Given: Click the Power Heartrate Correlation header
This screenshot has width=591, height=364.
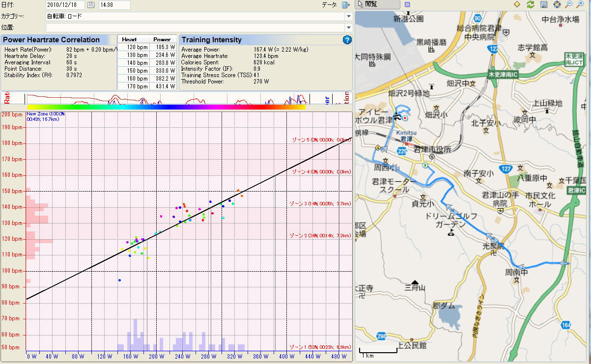Looking at the screenshot, I should [52, 40].
